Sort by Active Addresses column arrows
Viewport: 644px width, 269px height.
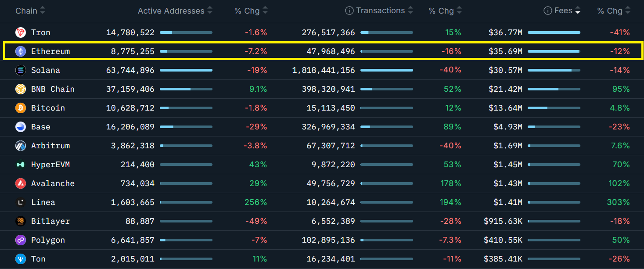(210, 11)
